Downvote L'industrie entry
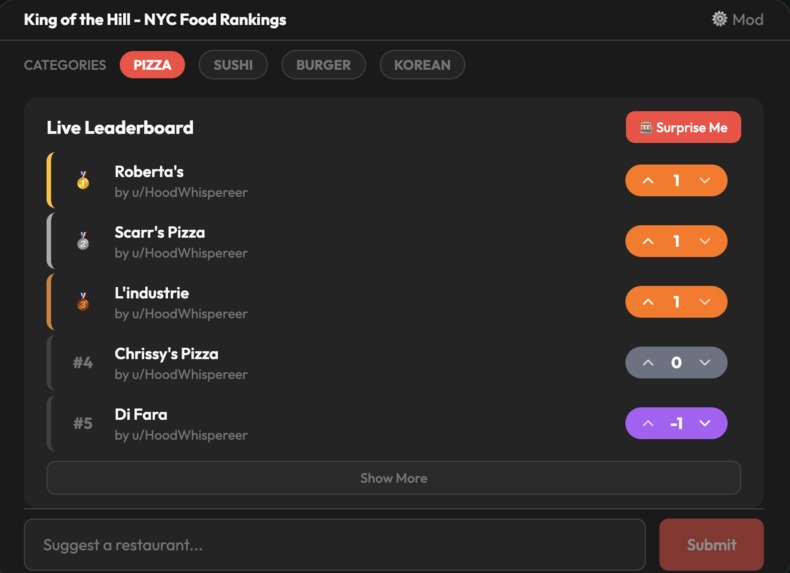 (x=705, y=302)
